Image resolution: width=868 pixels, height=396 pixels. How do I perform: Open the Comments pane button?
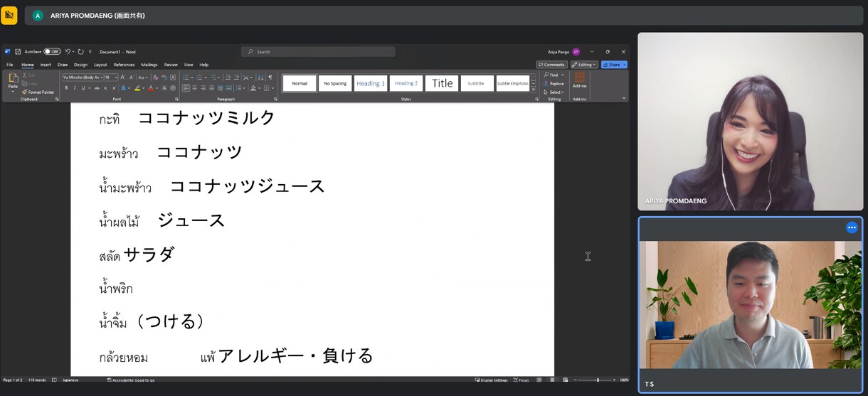[x=552, y=65]
